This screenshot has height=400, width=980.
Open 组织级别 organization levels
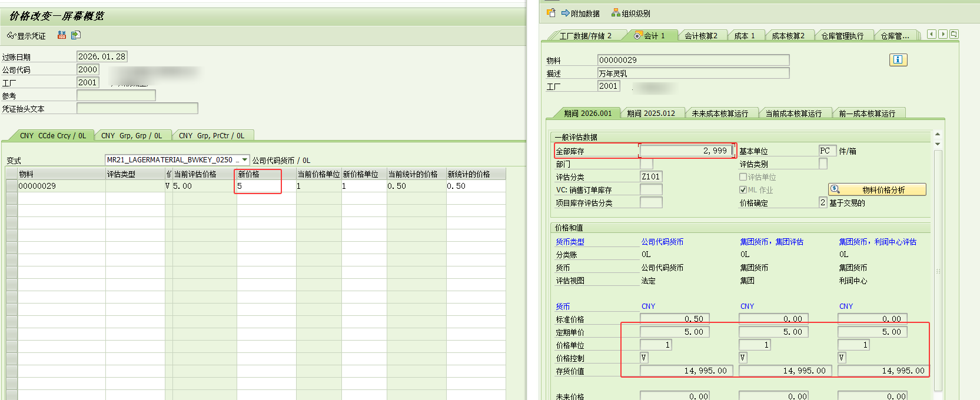coord(631,13)
